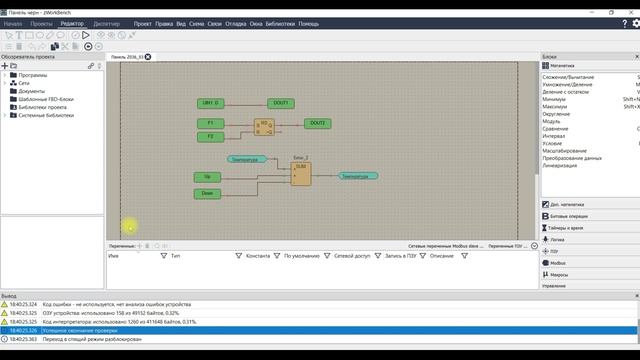Click the check project icon
Viewport: 640px width, 360px height.
(76, 36)
